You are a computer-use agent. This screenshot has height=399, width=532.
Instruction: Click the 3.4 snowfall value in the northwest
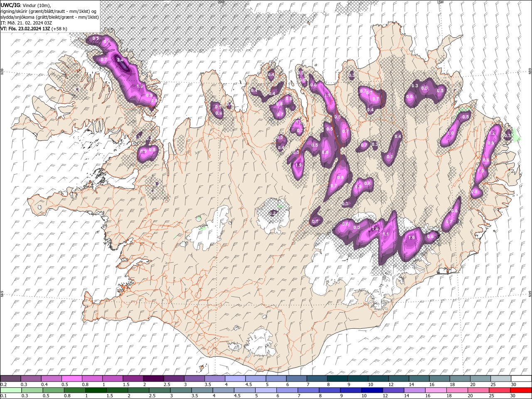pos(121,60)
